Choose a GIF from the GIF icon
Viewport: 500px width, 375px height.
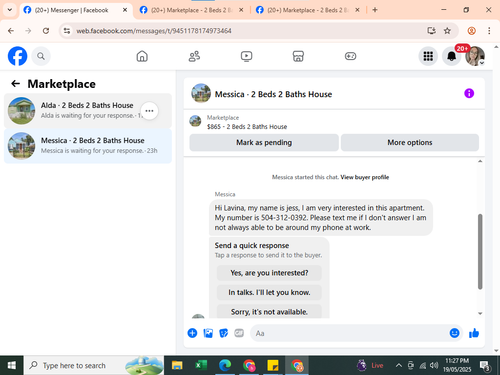(239, 333)
